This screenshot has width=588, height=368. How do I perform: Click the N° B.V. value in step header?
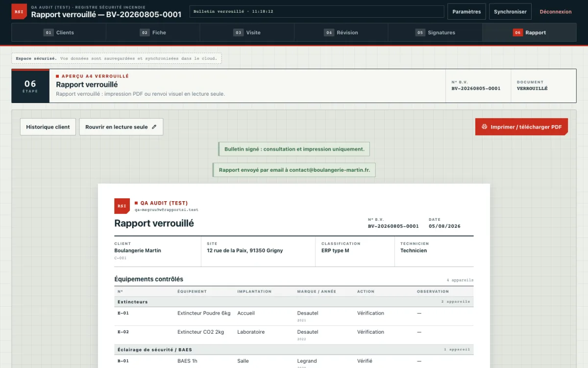click(476, 89)
